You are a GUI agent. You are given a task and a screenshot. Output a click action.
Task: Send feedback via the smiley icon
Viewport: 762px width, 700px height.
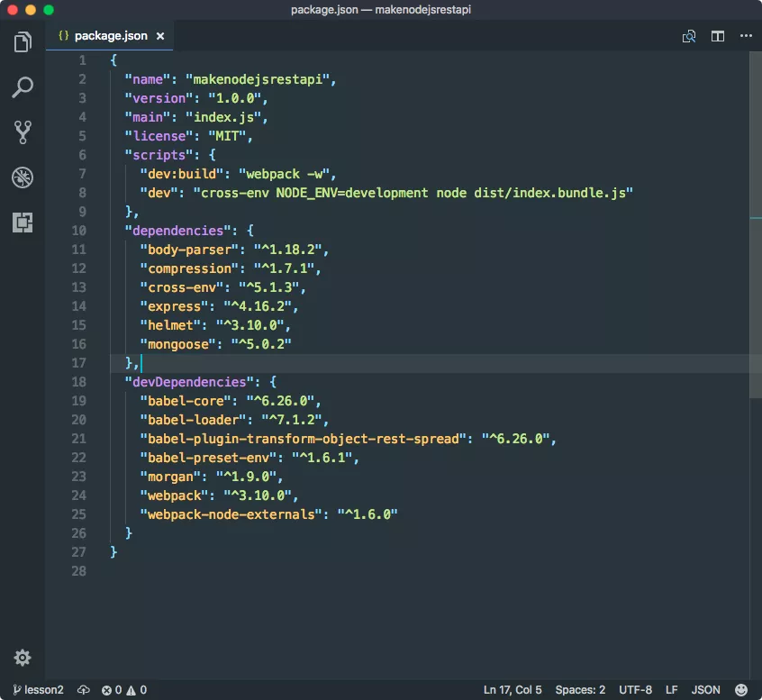point(741,690)
